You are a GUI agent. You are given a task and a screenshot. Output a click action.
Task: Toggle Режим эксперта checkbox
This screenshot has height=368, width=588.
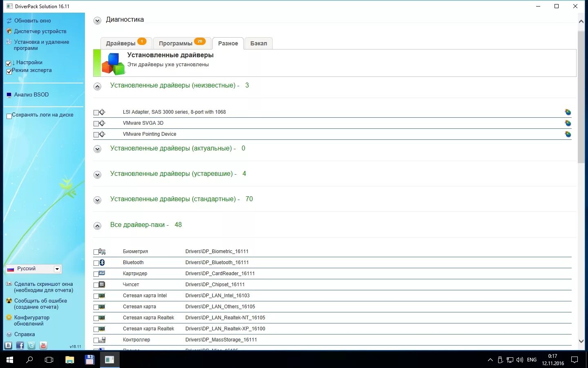point(9,72)
